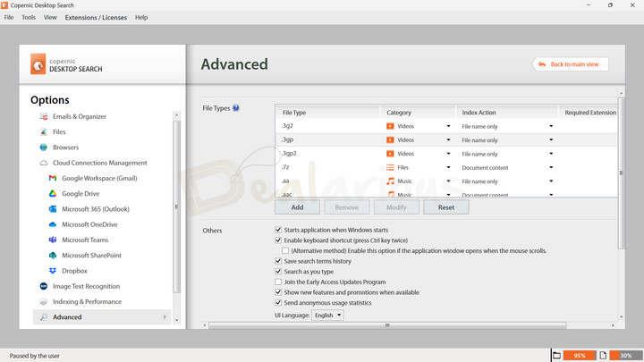The height and width of the screenshot is (362, 644).
Task: Click the Image Text Recognition OCR icon
Action: click(44, 286)
